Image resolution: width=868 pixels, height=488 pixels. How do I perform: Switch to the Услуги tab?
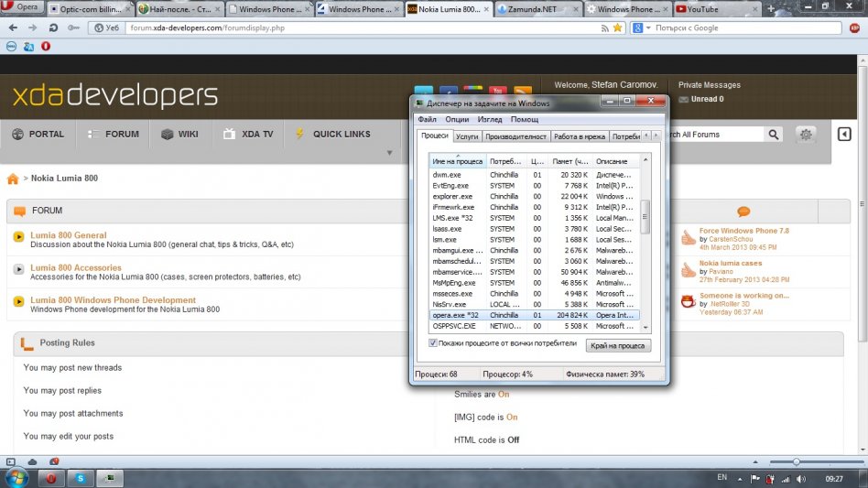[467, 136]
